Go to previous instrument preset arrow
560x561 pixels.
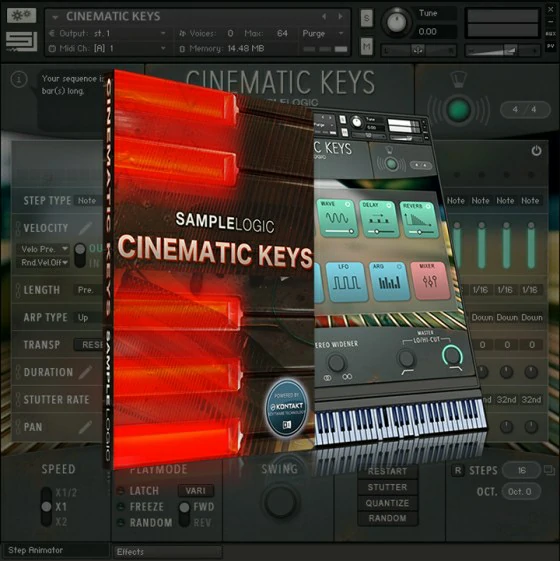pos(324,16)
